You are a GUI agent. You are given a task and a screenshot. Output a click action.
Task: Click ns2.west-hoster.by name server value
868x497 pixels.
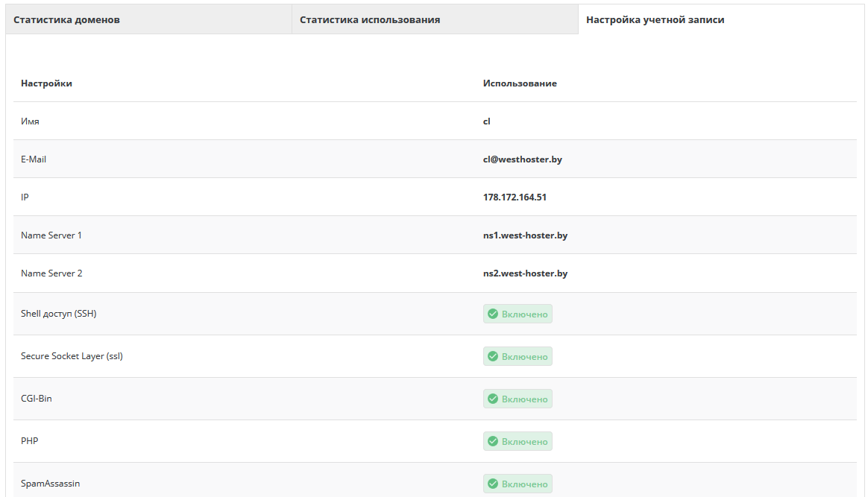[525, 273]
